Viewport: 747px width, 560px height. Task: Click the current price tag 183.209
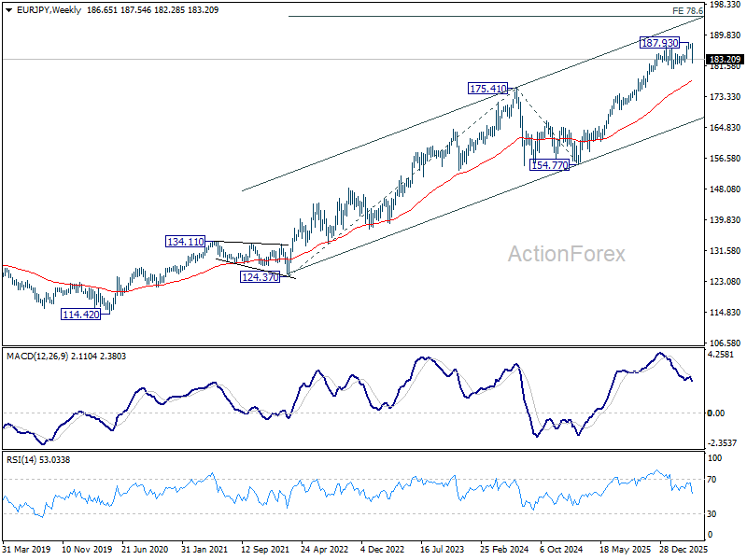(725, 59)
